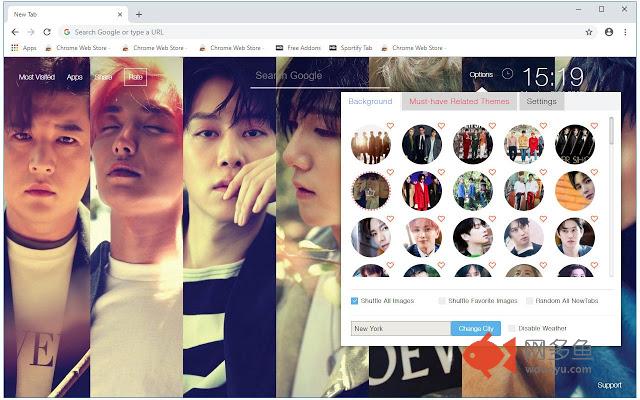Open the Sportify Tab bookmark
The image size is (640, 400).
pos(351,48)
